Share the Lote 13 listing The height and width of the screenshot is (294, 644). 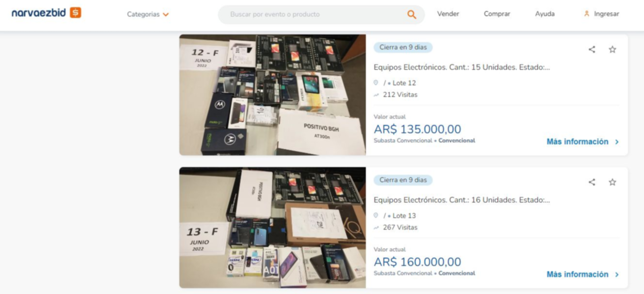[592, 182]
